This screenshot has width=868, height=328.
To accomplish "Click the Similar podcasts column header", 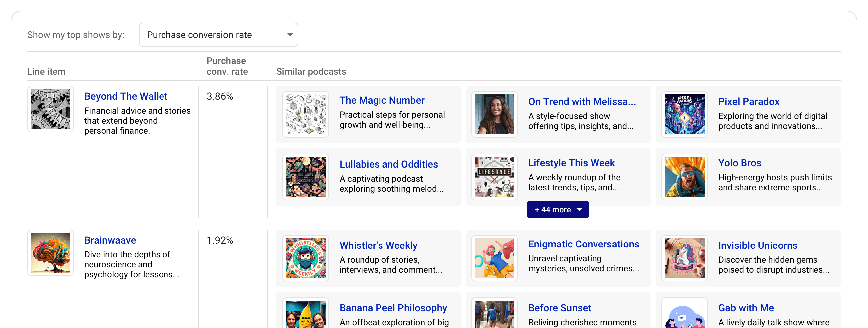I will coord(311,72).
